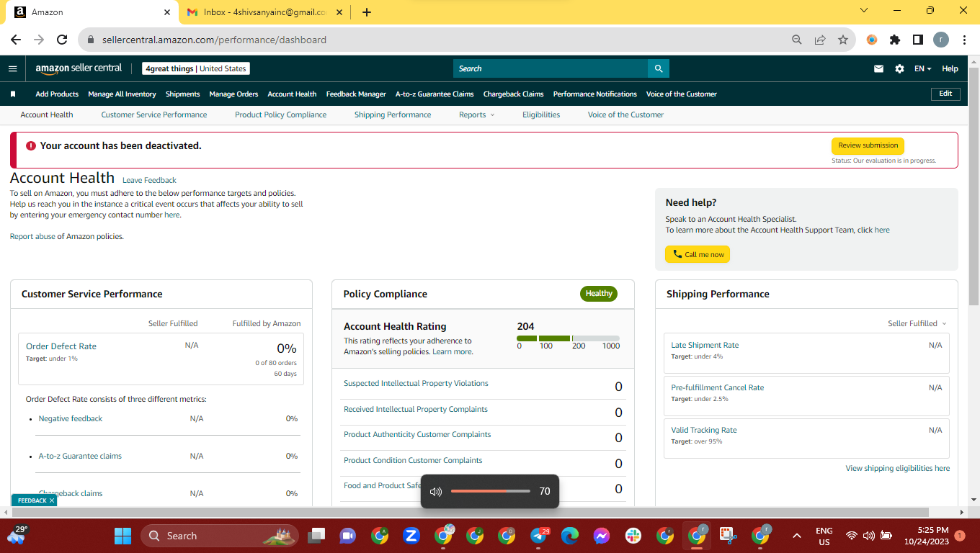Open Slack from the taskbar

pos(633,536)
